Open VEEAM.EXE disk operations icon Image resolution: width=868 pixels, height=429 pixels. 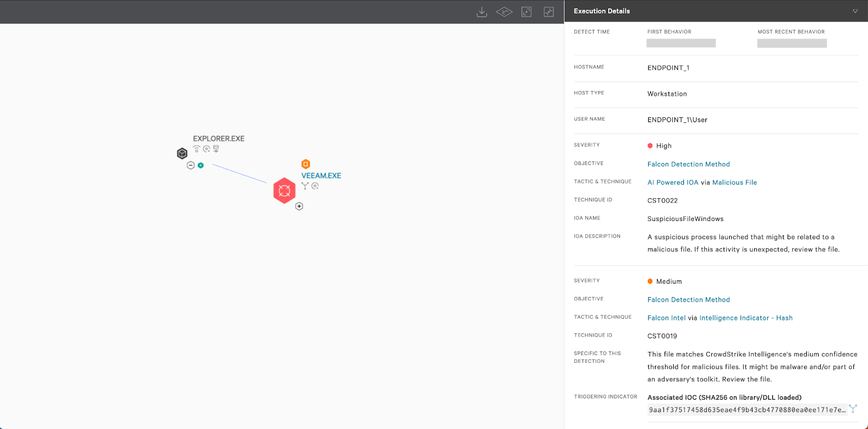pyautogui.click(x=315, y=186)
